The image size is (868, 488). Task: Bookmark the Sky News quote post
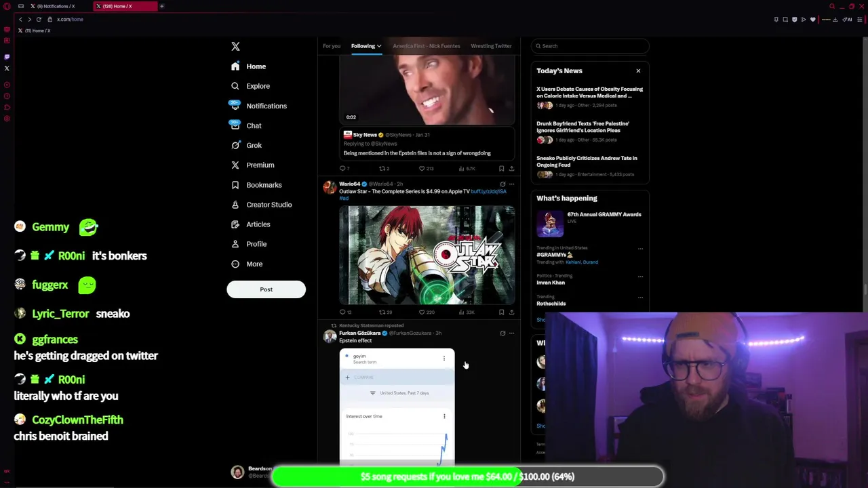(501, 169)
